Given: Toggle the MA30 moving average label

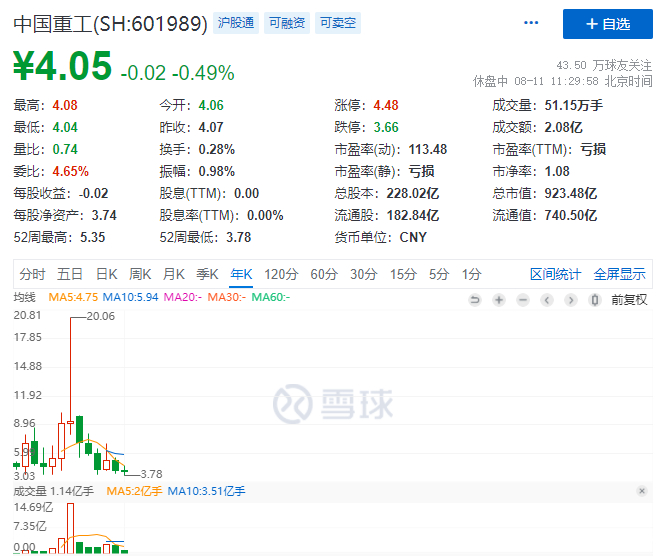Looking at the screenshot, I should click(x=227, y=297).
